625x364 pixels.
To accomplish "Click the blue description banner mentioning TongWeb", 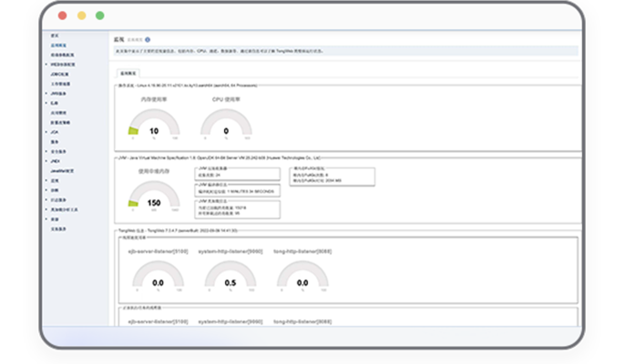I will (x=345, y=51).
